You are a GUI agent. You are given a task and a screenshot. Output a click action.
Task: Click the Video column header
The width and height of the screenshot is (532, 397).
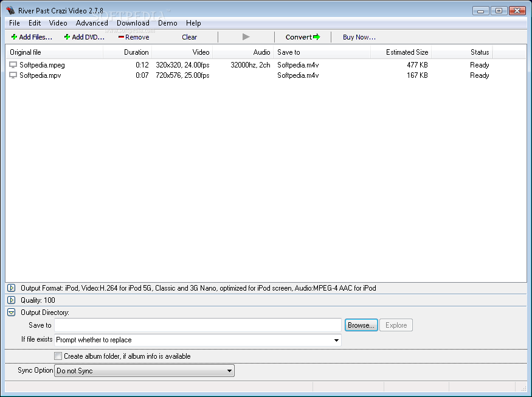pyautogui.click(x=182, y=52)
